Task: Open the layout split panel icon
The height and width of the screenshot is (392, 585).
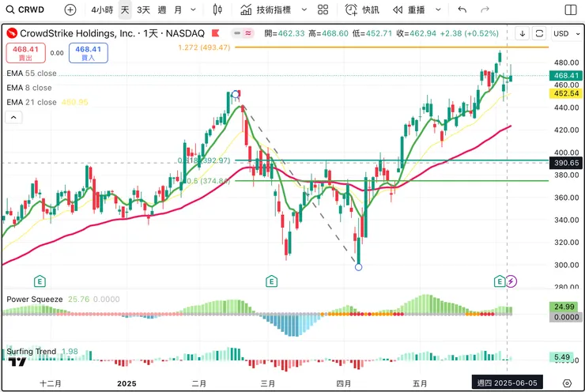Action: coord(571,9)
